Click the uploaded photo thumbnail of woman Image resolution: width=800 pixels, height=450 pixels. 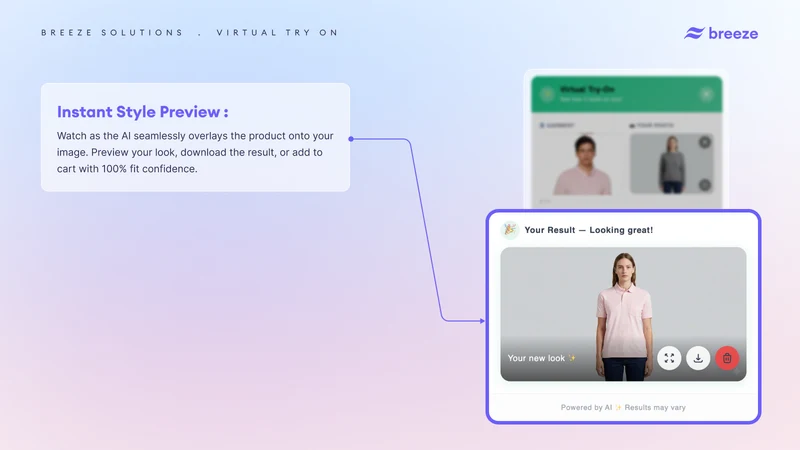pyautogui.click(x=671, y=164)
